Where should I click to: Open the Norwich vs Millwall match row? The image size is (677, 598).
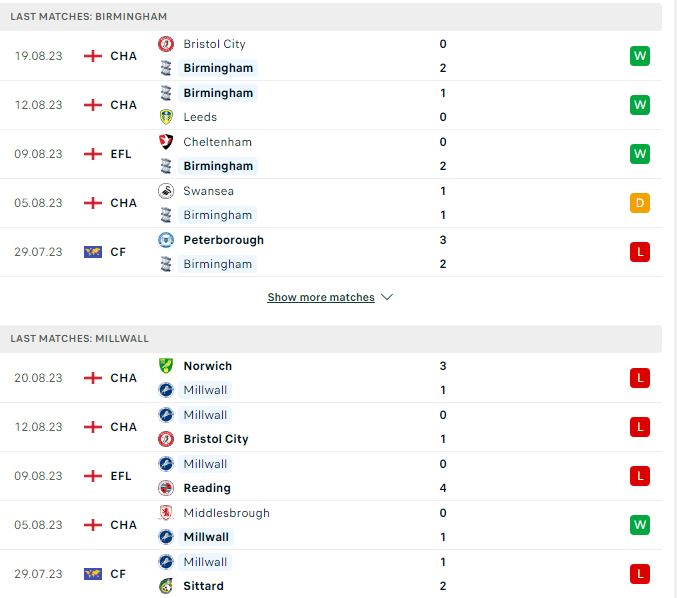pos(331,378)
